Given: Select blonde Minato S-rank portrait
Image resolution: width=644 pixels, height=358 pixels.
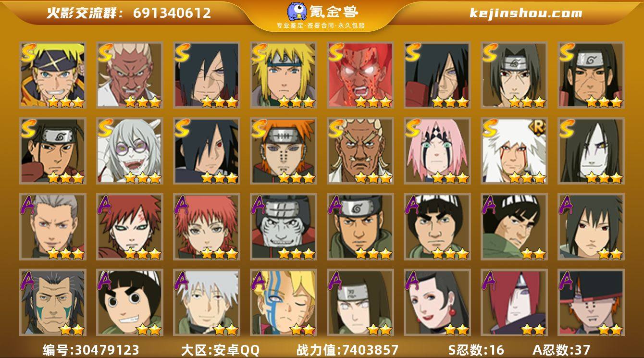Looking at the screenshot, I should [x=284, y=74].
